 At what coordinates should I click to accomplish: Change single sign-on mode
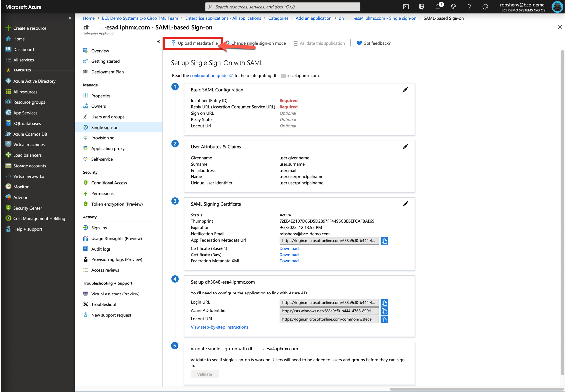pyautogui.click(x=255, y=43)
